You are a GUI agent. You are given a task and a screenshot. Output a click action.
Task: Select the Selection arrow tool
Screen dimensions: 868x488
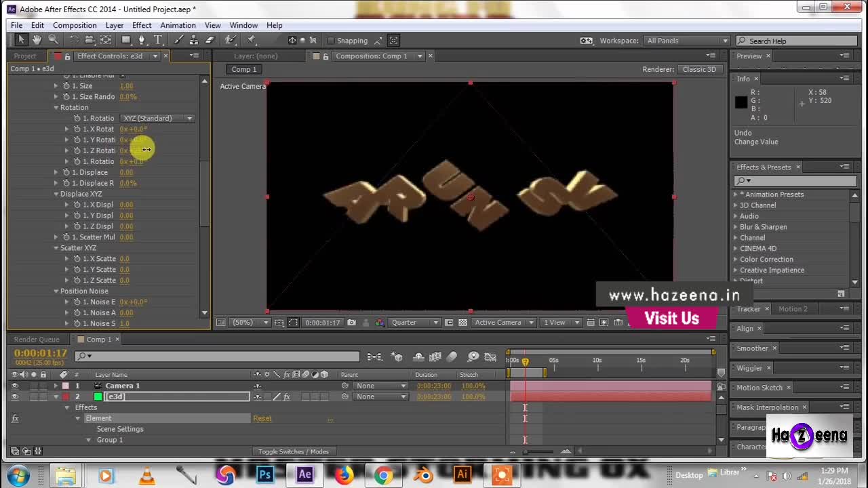(21, 41)
